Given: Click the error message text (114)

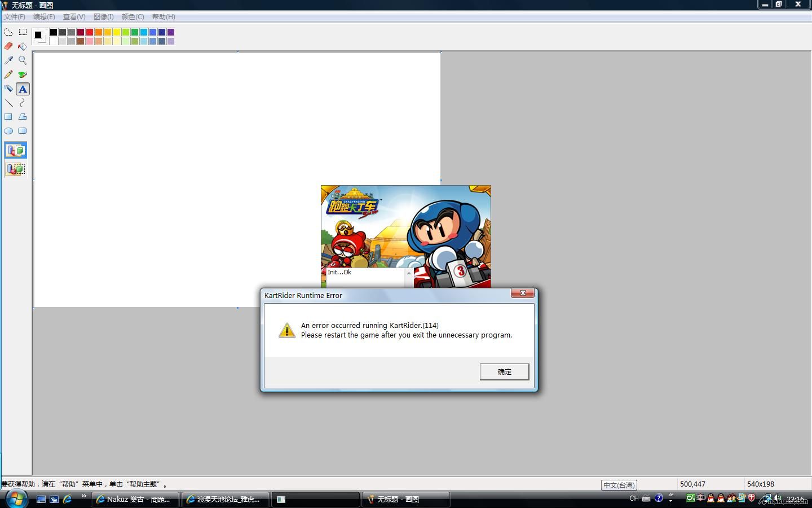Looking at the screenshot, I should (370, 326).
